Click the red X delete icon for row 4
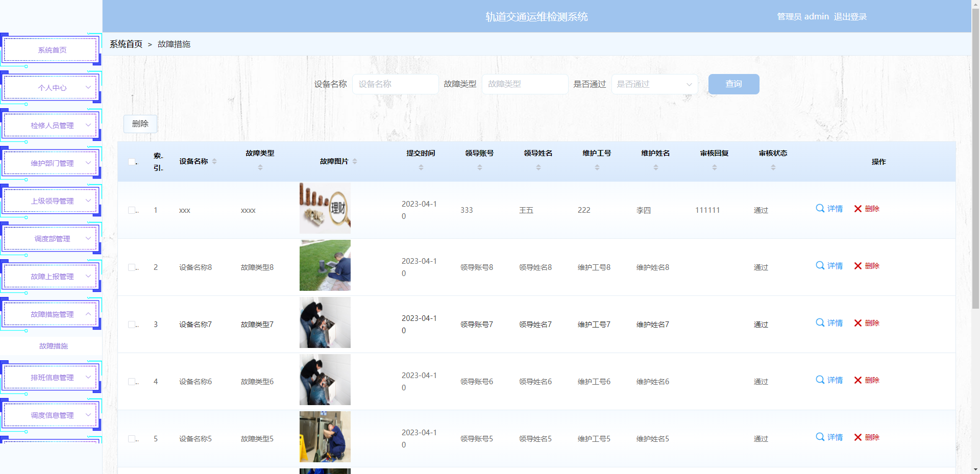 (858, 380)
